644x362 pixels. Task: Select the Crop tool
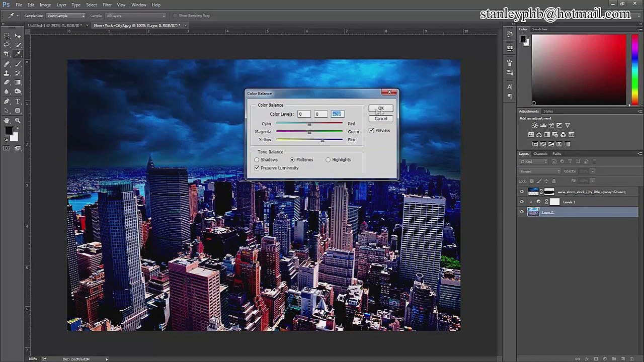pyautogui.click(x=7, y=53)
